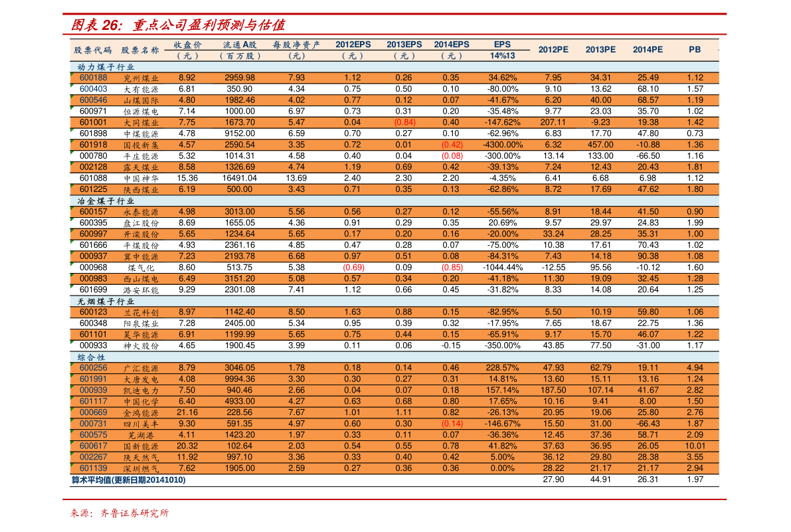
Task: Open the 600403 stock code link
Action: click(93, 89)
